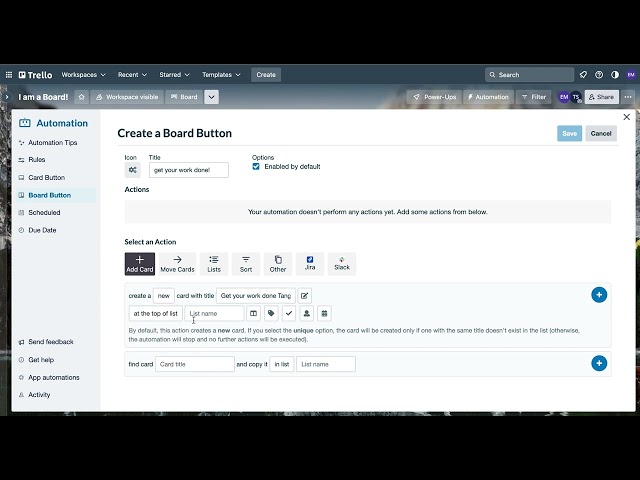Select the Lists action

(x=214, y=264)
